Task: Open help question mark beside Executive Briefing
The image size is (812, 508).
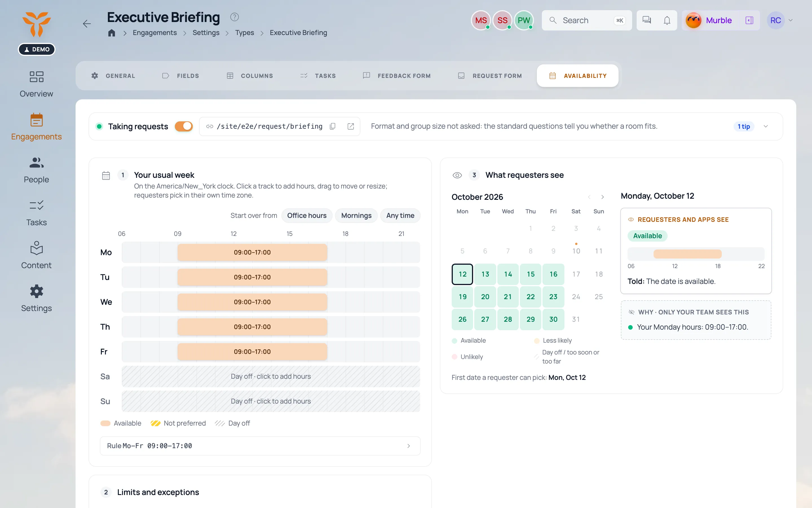Action: click(x=234, y=17)
